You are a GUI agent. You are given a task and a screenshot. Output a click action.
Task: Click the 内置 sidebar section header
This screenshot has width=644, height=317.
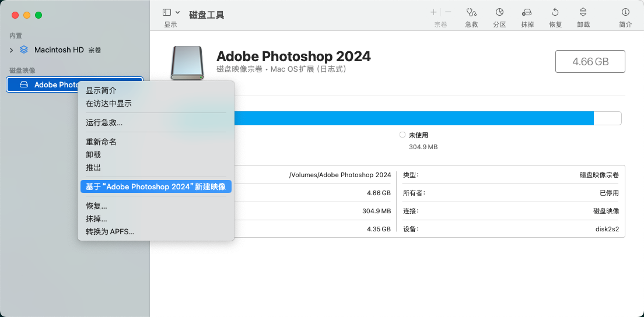click(16, 36)
